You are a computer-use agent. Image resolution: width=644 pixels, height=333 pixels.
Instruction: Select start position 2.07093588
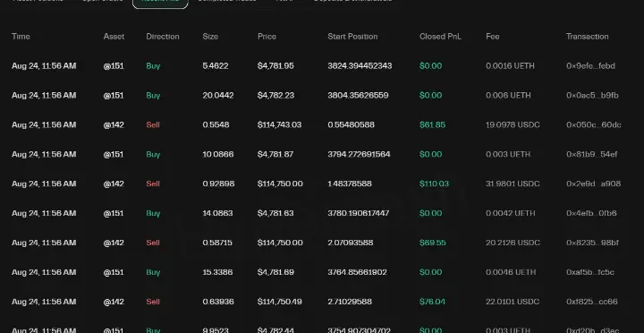(x=351, y=243)
